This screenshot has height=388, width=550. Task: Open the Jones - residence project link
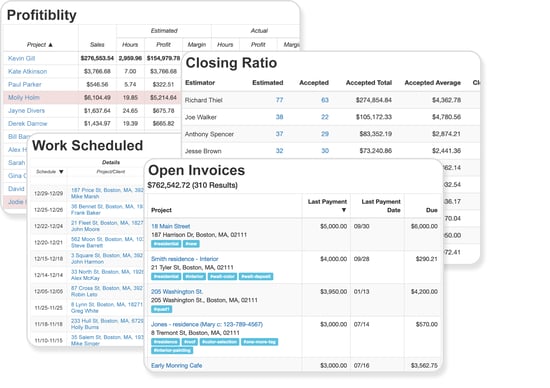coord(207,324)
